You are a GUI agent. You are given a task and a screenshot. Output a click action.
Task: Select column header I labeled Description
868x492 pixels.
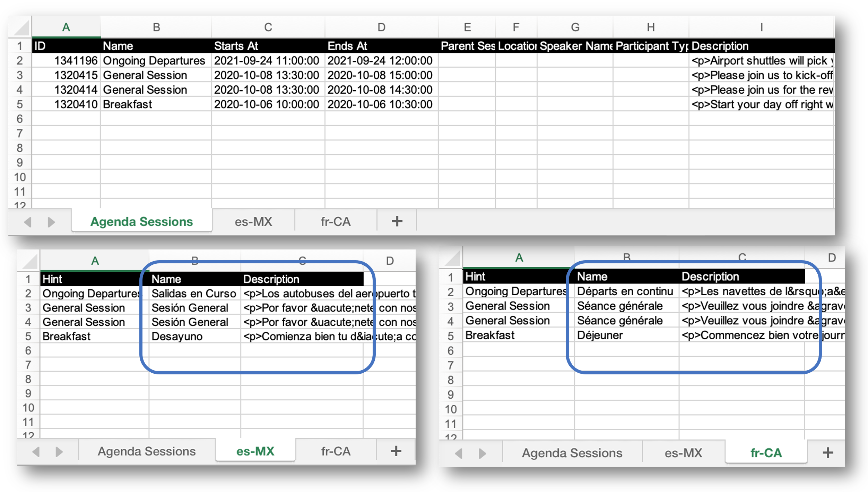coord(761,27)
